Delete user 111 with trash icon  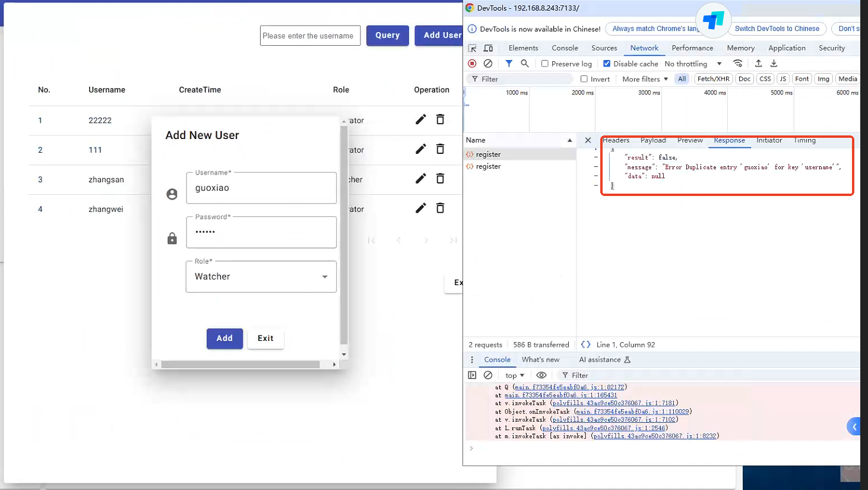click(x=440, y=149)
